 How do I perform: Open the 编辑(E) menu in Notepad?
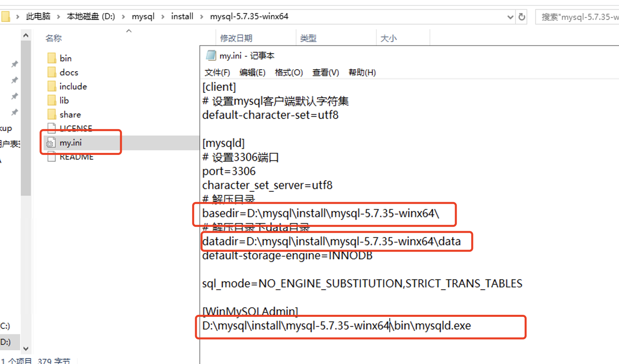coord(252,73)
